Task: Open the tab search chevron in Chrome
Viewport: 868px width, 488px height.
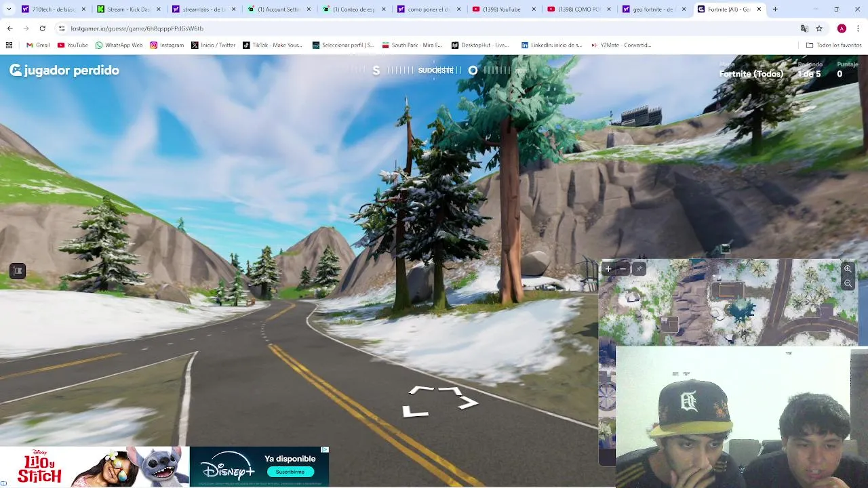Action: tap(8, 9)
